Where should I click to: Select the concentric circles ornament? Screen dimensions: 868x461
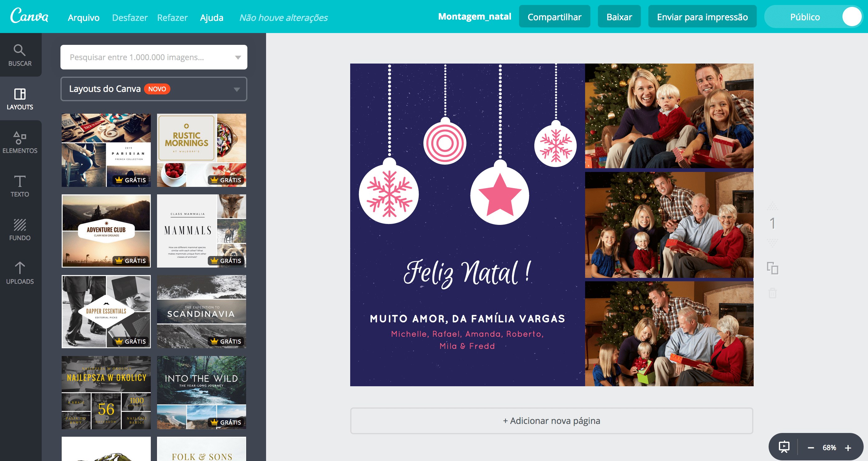[445, 143]
